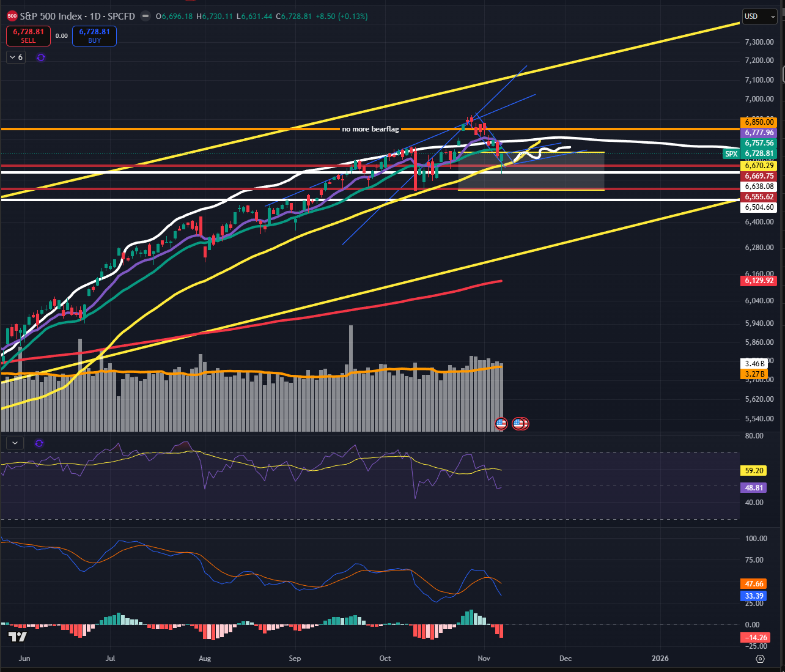
Task: Hide the lower oscillator pane via its chevron control
Action: (x=15, y=442)
